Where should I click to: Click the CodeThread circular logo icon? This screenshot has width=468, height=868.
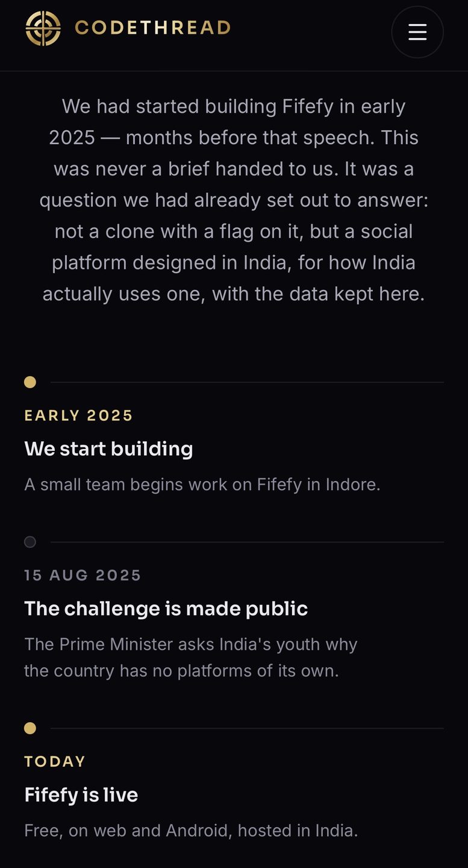43,28
